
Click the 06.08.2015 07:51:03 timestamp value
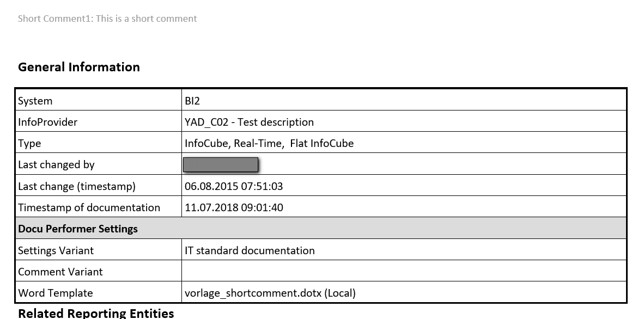(x=234, y=186)
